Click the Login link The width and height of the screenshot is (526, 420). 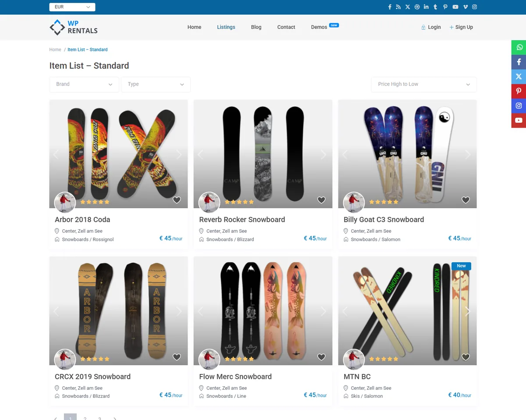point(431,27)
